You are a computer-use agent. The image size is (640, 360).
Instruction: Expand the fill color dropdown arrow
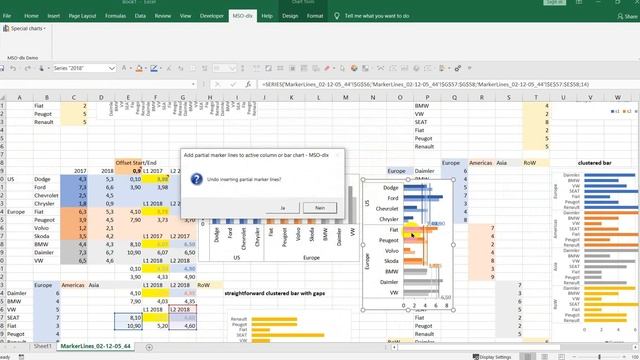(x=145, y=68)
